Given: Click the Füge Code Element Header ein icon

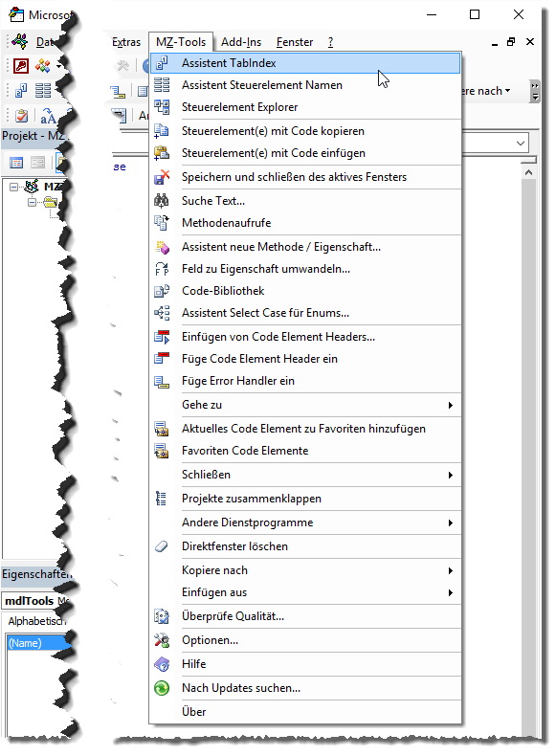Looking at the screenshot, I should point(162,359).
